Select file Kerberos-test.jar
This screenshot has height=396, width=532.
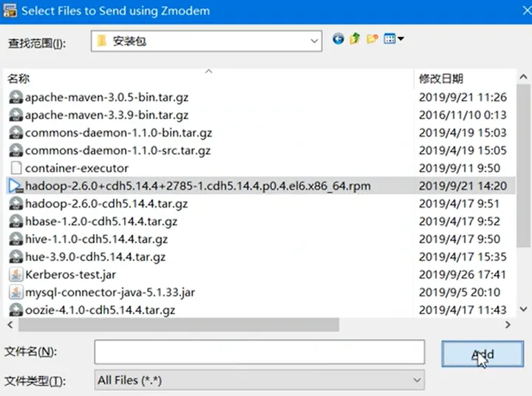71,274
